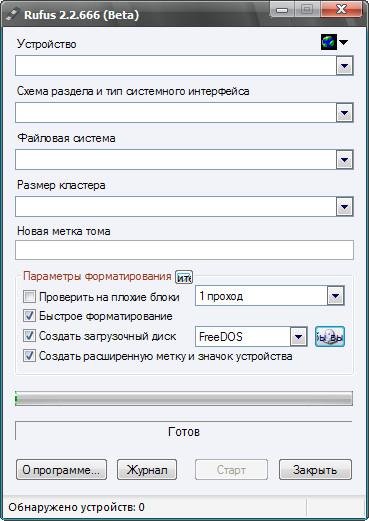Click the 'Параметры форматирования' group label
This screenshot has height=521, width=369.
pyautogui.click(x=97, y=276)
